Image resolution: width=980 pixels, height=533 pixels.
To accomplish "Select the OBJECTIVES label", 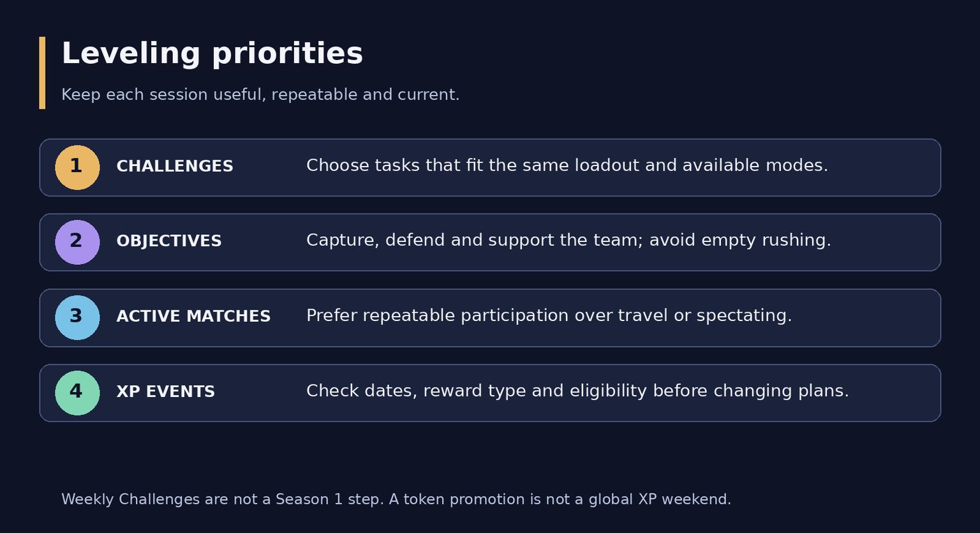I will 169,241.
